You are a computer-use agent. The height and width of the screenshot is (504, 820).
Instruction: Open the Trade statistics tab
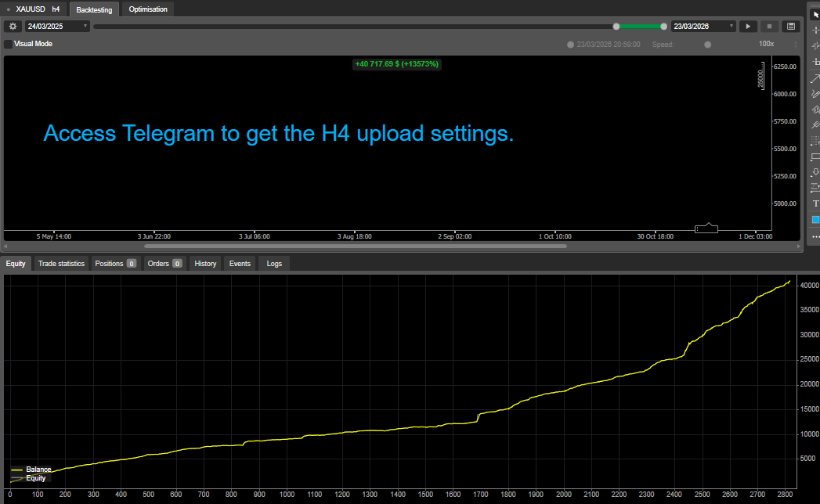pos(61,264)
